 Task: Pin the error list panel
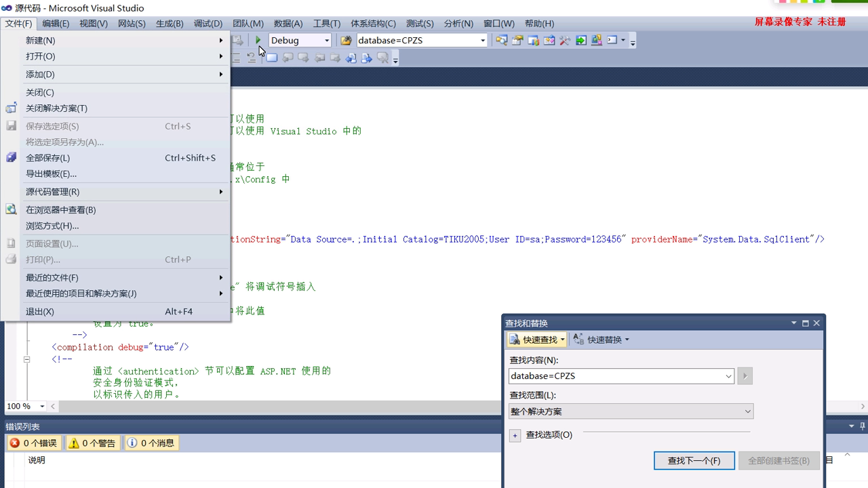click(x=863, y=426)
